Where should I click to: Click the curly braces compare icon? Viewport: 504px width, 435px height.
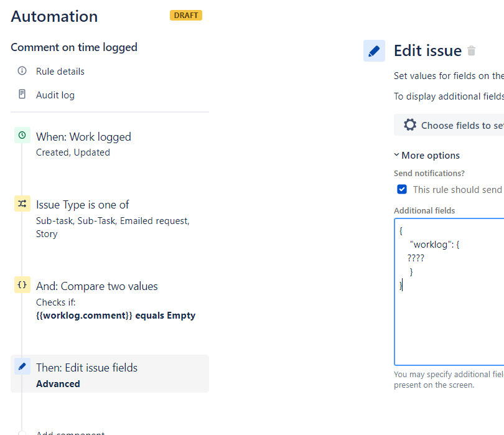[x=22, y=284]
